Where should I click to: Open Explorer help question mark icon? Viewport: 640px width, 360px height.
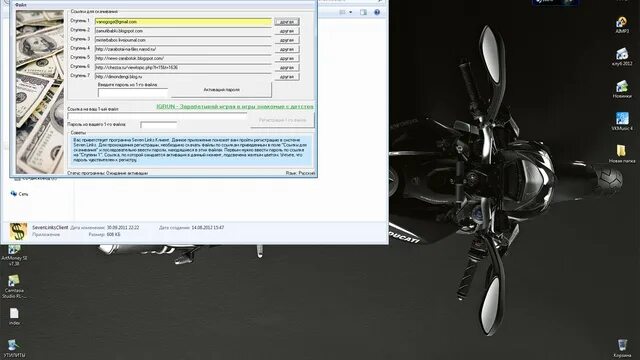377,12
